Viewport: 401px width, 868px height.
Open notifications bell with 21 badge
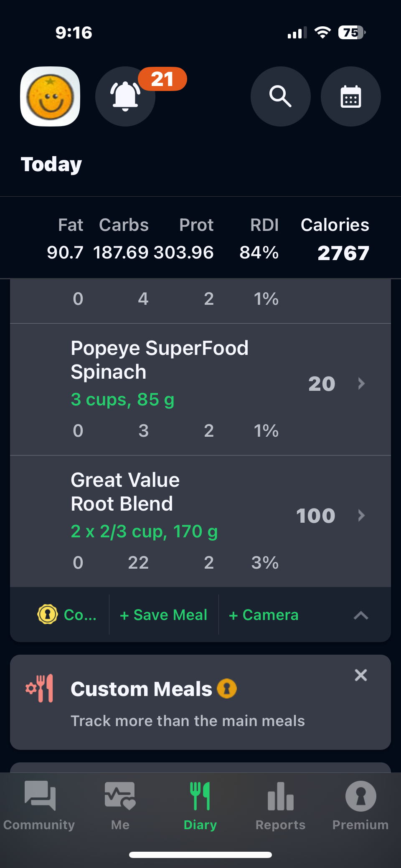click(x=125, y=96)
